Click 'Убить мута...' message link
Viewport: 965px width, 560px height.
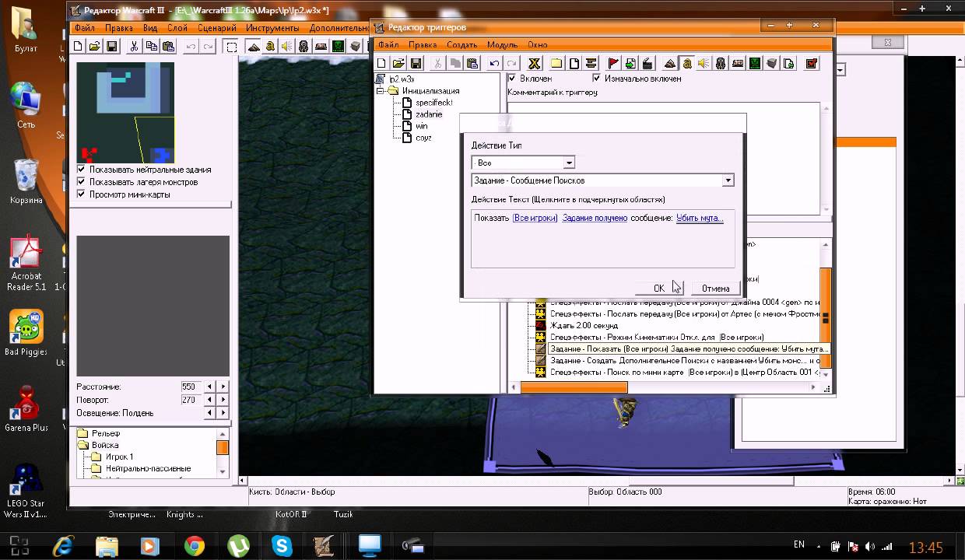coord(700,219)
